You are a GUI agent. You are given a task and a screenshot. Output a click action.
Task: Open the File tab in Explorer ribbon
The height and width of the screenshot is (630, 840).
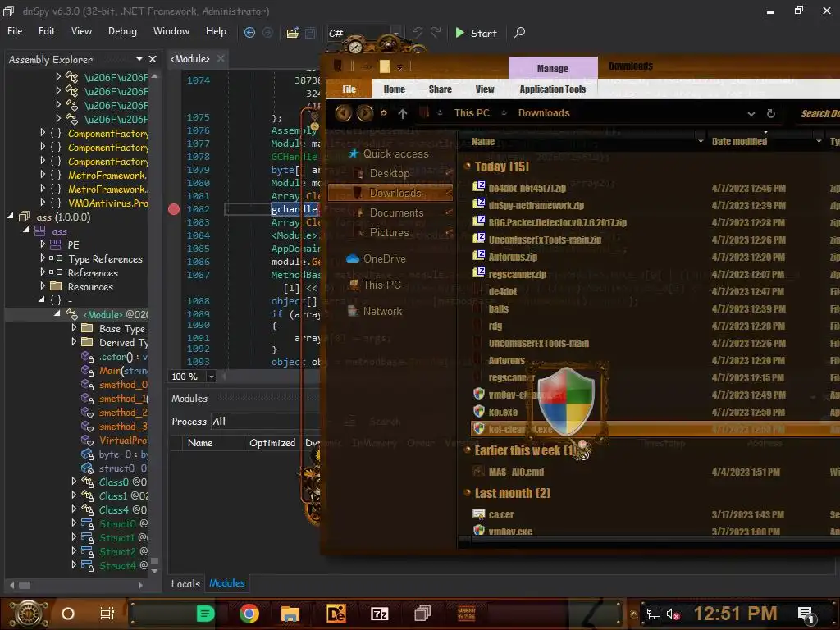pyautogui.click(x=349, y=89)
